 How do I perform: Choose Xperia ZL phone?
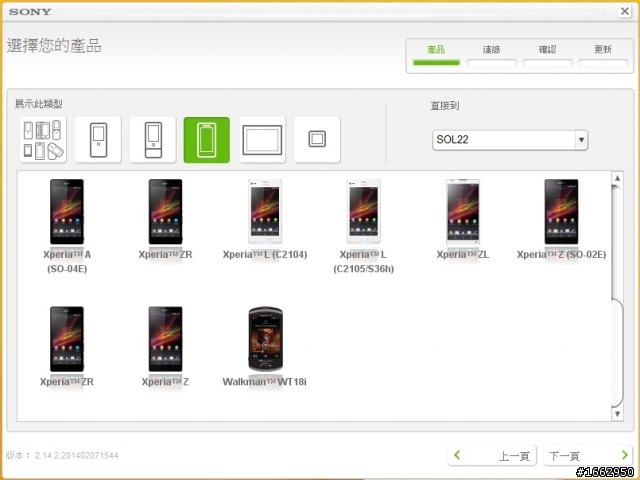[462, 219]
